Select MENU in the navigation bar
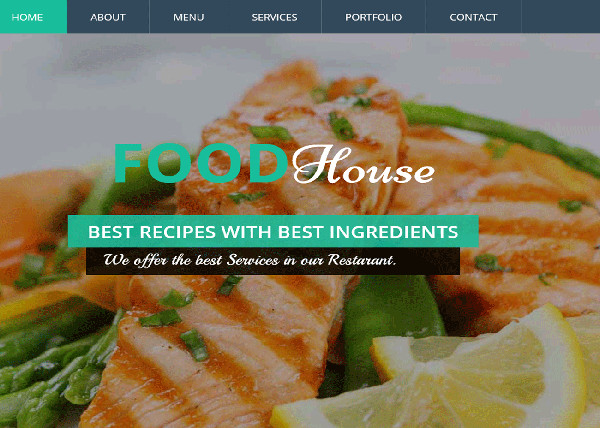 point(189,17)
